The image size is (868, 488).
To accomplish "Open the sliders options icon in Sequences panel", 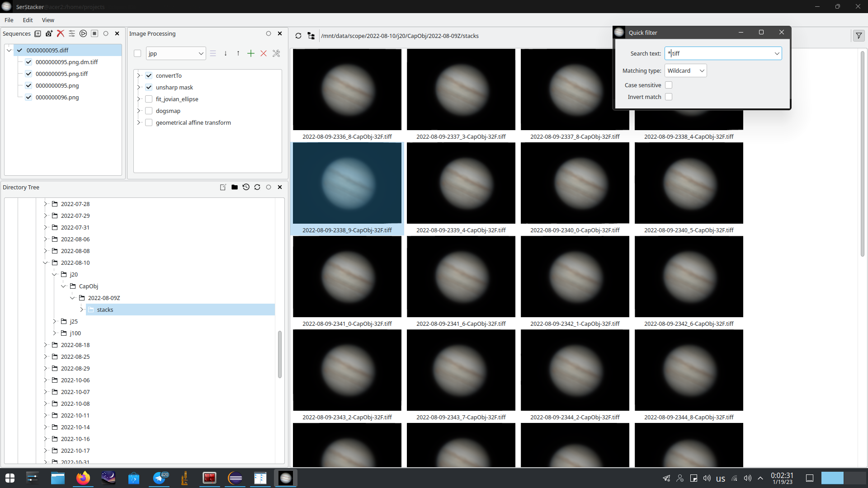I will [x=71, y=33].
